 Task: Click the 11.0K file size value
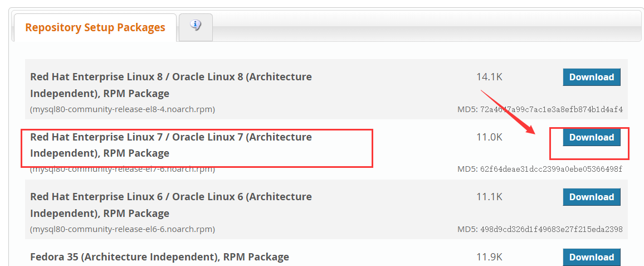489,137
